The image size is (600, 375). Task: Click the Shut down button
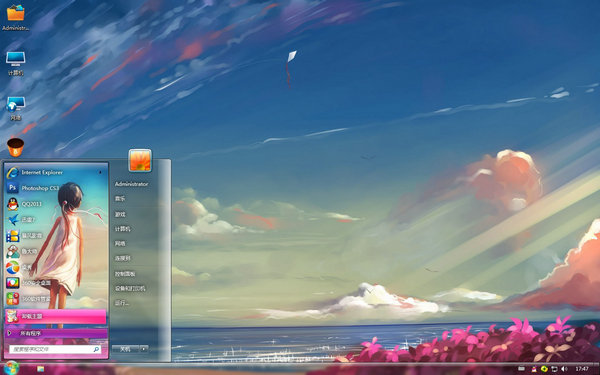[126, 349]
